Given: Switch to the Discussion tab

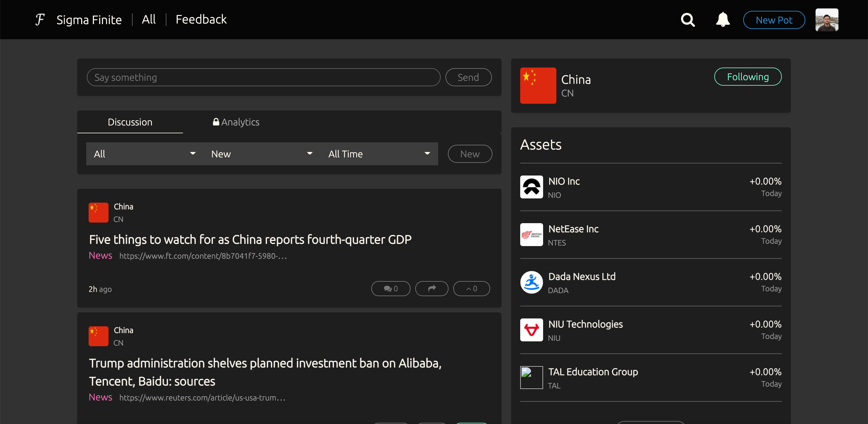Looking at the screenshot, I should point(130,122).
